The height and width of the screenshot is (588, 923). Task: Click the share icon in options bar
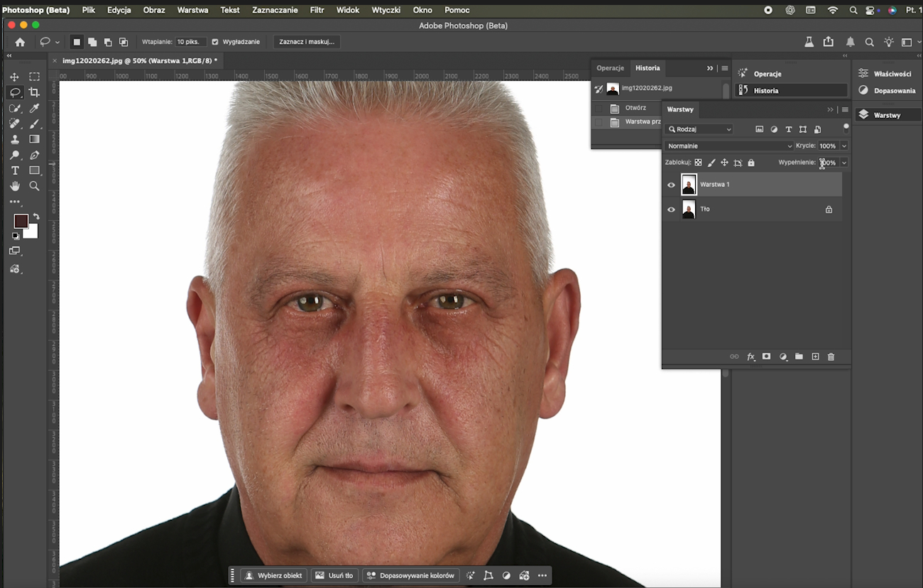click(x=829, y=42)
